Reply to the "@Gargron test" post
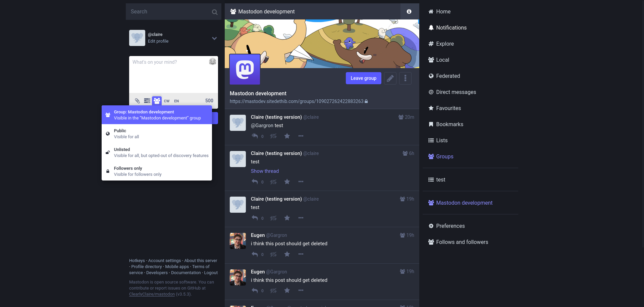The height and width of the screenshot is (307, 644). coord(255,136)
